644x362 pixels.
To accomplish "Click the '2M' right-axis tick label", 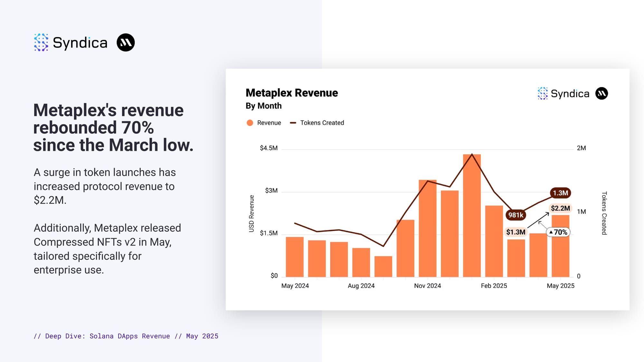I will click(581, 148).
